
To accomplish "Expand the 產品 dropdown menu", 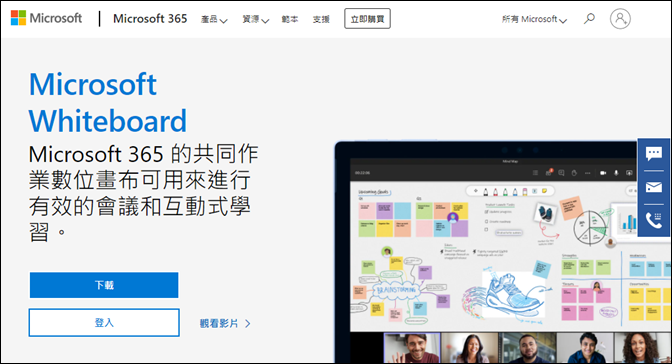I will 214,19.
